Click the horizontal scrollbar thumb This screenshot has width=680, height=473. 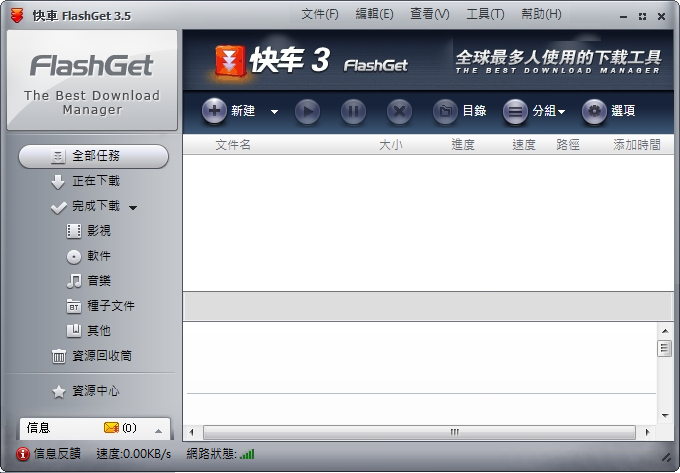click(x=419, y=432)
